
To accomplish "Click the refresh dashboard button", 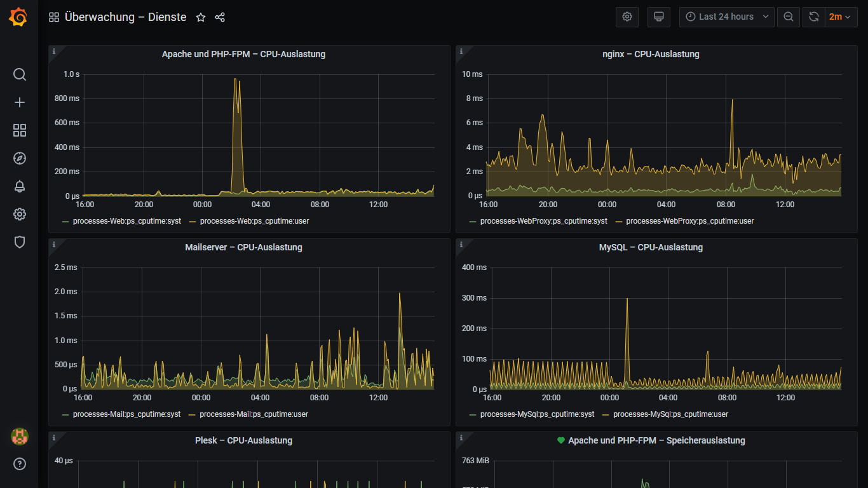I will 814,17.
